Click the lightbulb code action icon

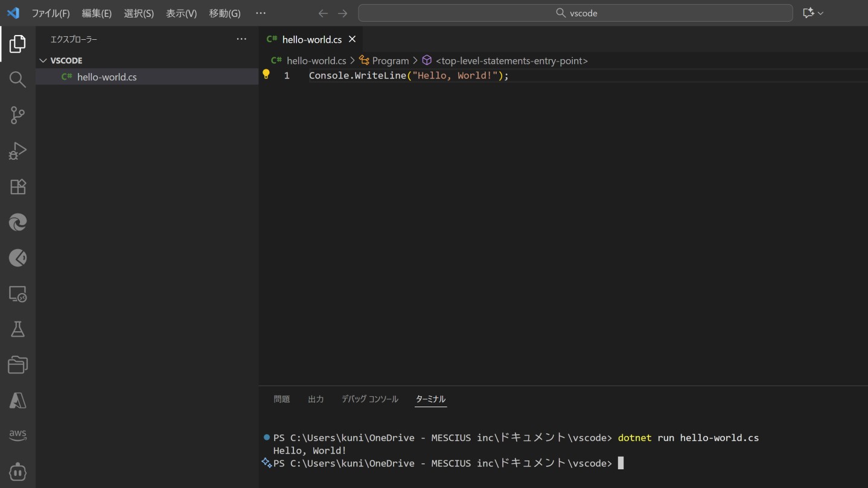(266, 75)
